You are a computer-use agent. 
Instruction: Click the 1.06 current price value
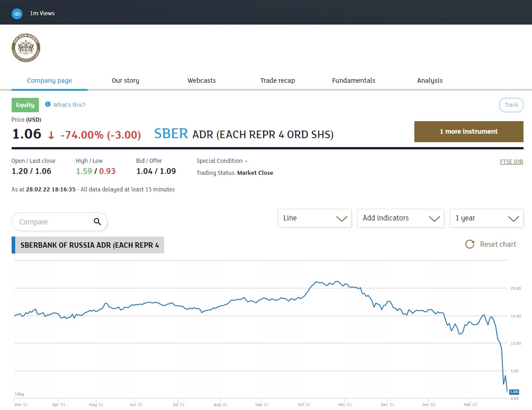tap(27, 134)
